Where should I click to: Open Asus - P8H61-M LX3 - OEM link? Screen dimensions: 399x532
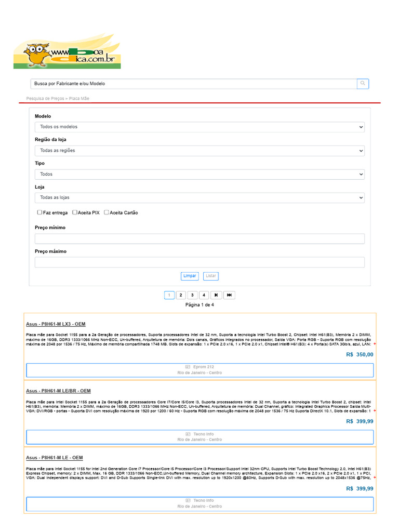click(56, 324)
